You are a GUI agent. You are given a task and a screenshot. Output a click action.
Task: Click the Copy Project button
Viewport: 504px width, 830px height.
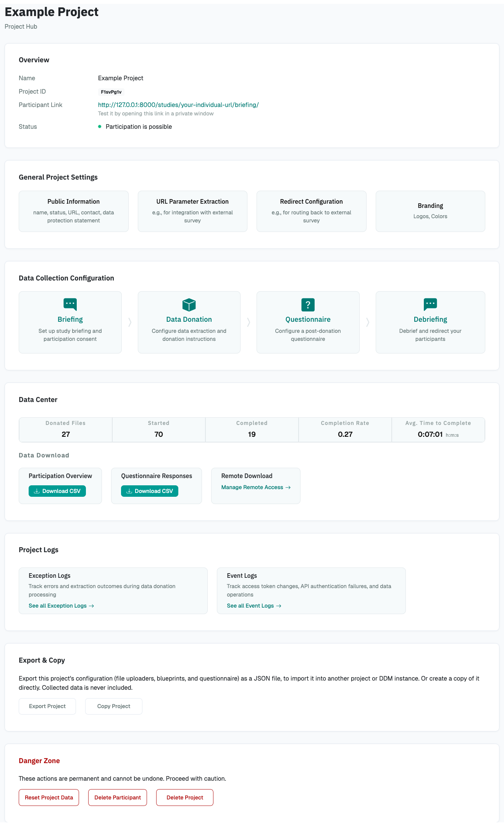click(114, 706)
